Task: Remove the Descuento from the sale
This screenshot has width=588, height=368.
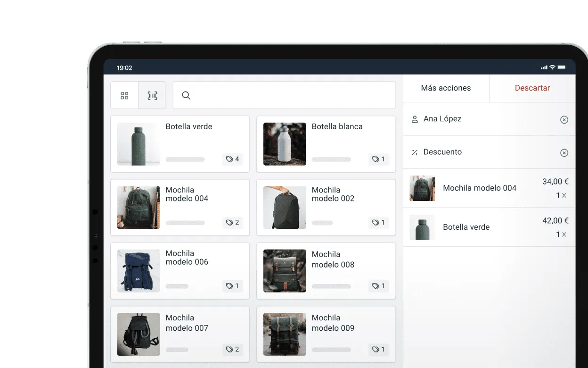Action: coord(564,152)
